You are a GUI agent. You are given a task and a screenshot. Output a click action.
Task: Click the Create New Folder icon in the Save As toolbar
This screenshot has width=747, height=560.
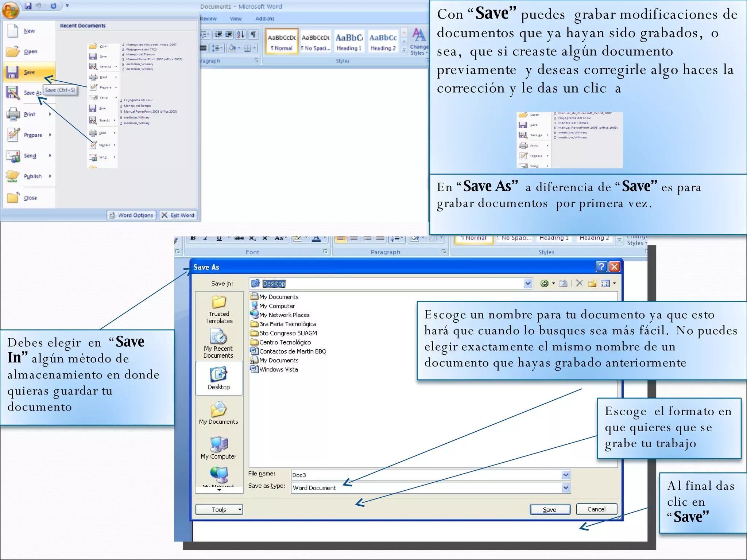(x=592, y=284)
